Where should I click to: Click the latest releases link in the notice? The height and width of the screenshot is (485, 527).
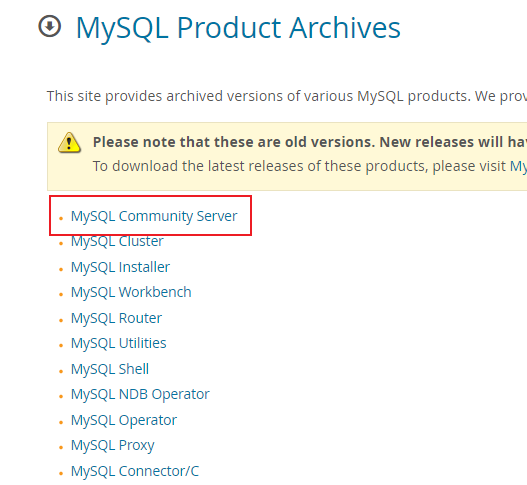[518, 166]
